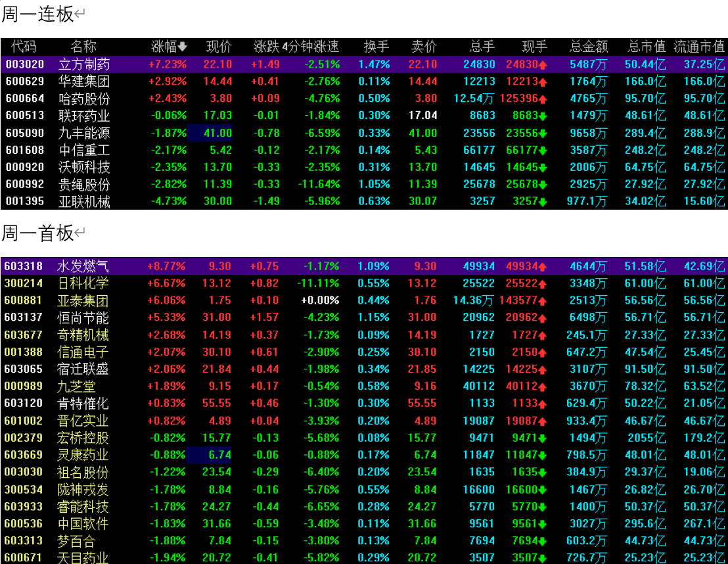Image resolution: width=728 pixels, height=564 pixels.
Task: Click the green down arrow beside 8683
Action: 543,116
